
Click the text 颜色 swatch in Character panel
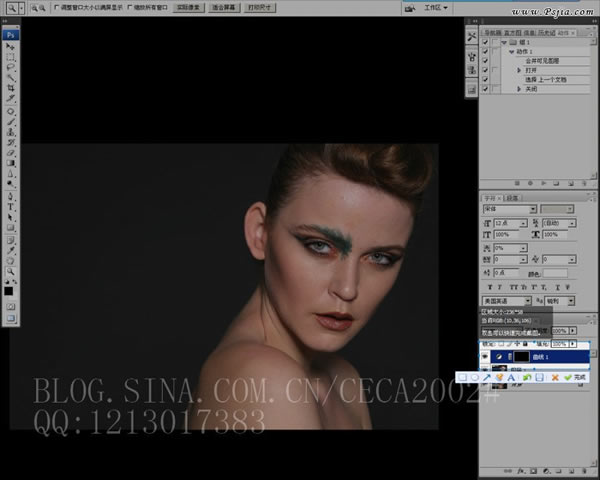[555, 273]
